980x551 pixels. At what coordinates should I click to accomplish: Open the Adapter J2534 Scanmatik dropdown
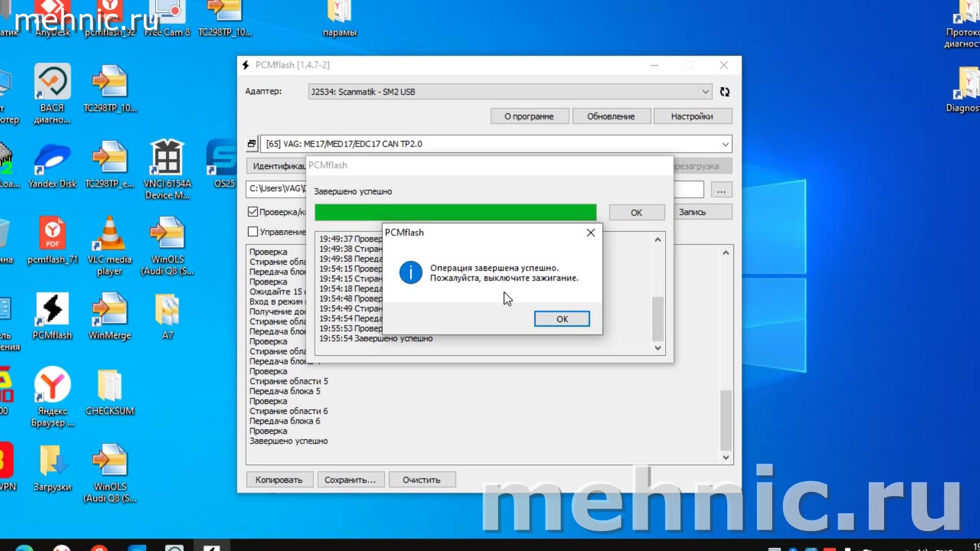(x=510, y=92)
